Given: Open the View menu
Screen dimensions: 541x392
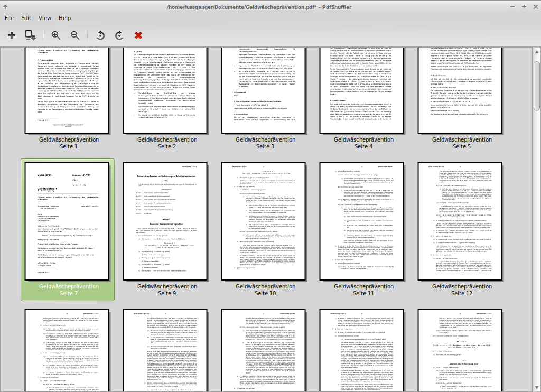Looking at the screenshot, I should pos(45,18).
